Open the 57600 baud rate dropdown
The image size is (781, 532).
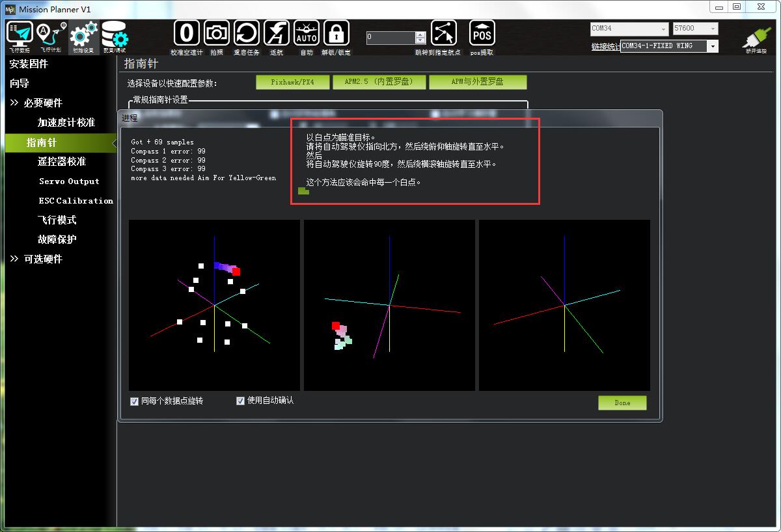pos(713,29)
